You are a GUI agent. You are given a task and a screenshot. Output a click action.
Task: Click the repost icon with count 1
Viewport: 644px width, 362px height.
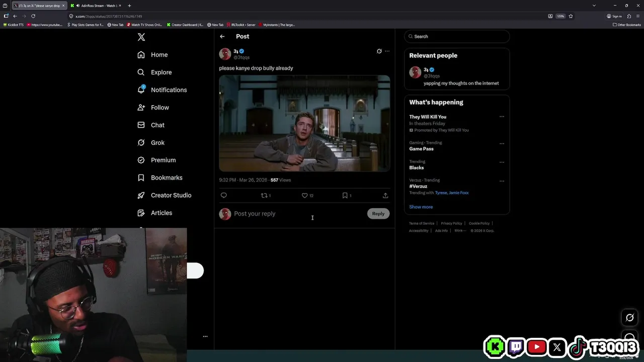coord(266,196)
